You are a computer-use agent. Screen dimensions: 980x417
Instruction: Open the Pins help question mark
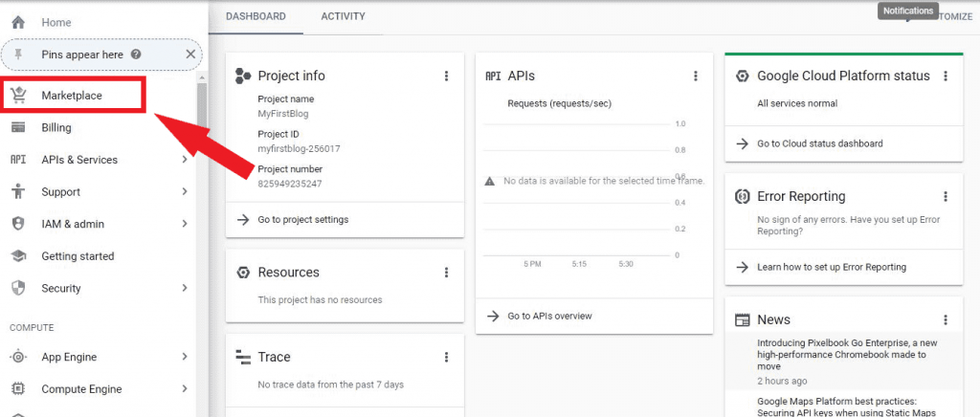[x=136, y=55]
